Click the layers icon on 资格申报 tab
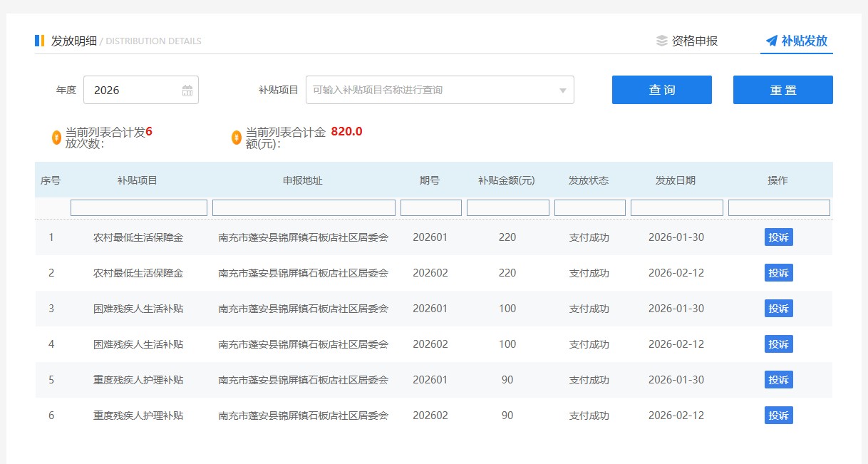This screenshot has width=868, height=464. pos(662,41)
